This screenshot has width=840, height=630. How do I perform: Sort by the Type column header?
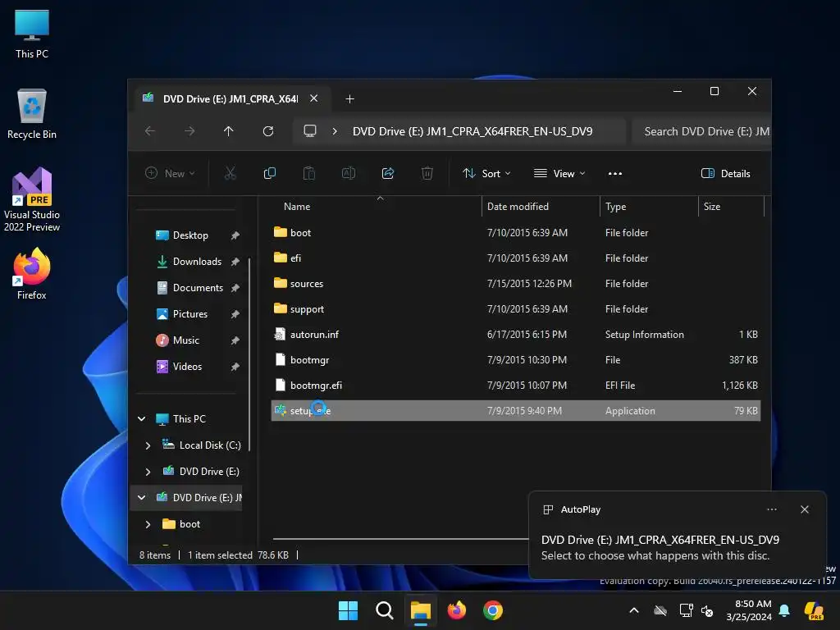tap(615, 206)
